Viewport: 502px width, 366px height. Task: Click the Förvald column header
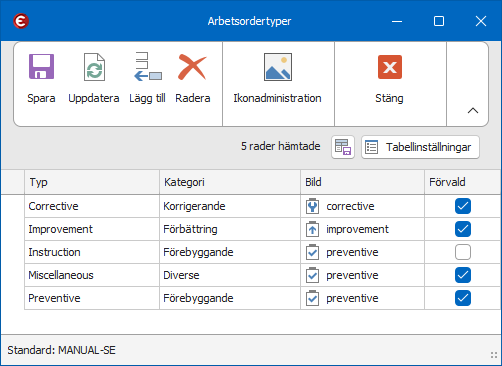tap(463, 182)
